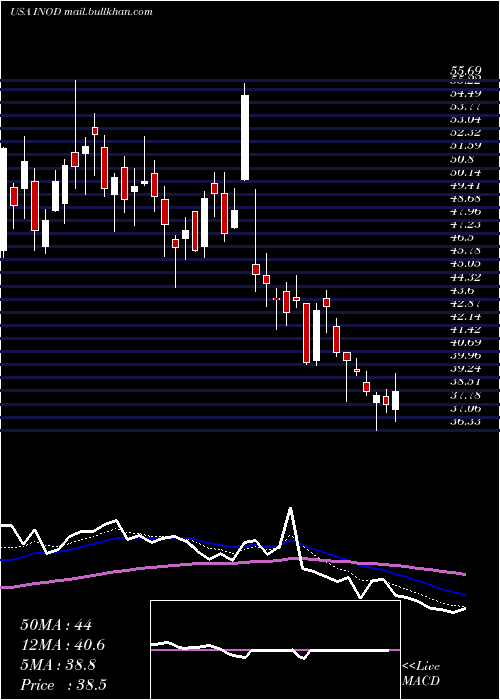Click the "<<Live MACD" label
This screenshot has width=500, height=700.
coord(421,674)
